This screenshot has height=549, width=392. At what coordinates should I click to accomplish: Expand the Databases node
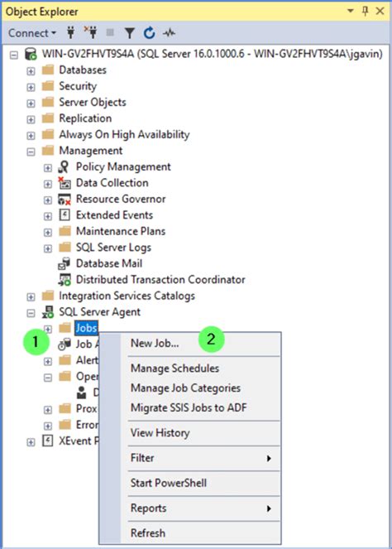click(31, 70)
